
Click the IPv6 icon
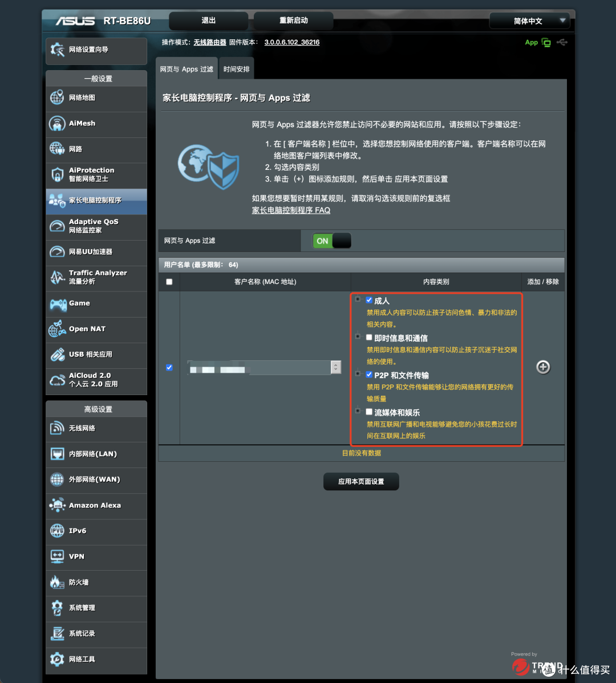57,531
